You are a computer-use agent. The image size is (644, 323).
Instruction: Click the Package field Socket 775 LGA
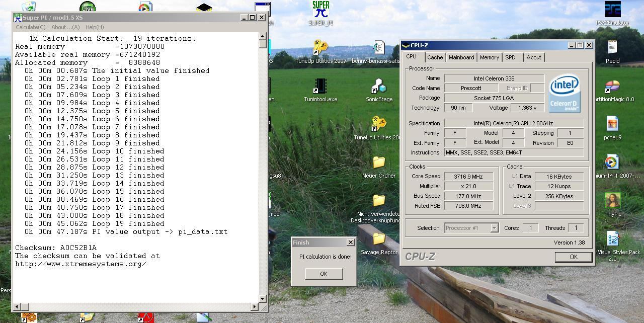(x=494, y=98)
